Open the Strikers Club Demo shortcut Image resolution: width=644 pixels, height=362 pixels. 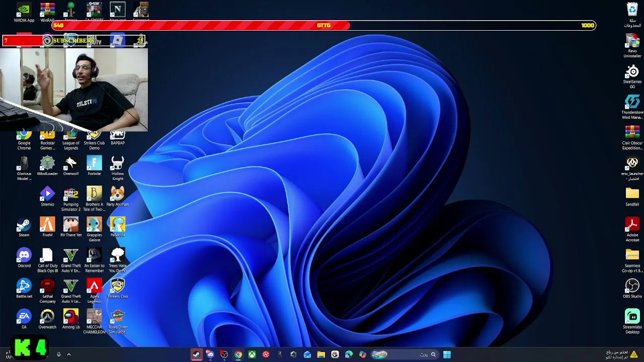coord(94,140)
